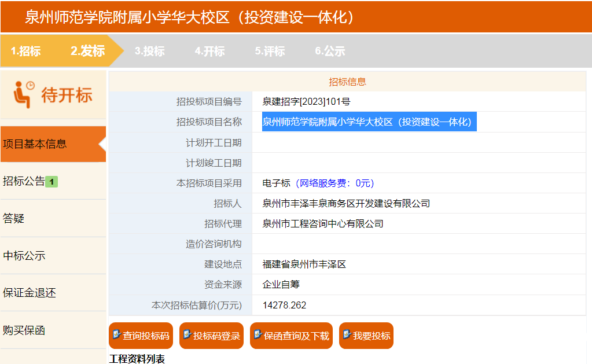Go to step 5.评标
The image size is (592, 364).
(x=270, y=51)
